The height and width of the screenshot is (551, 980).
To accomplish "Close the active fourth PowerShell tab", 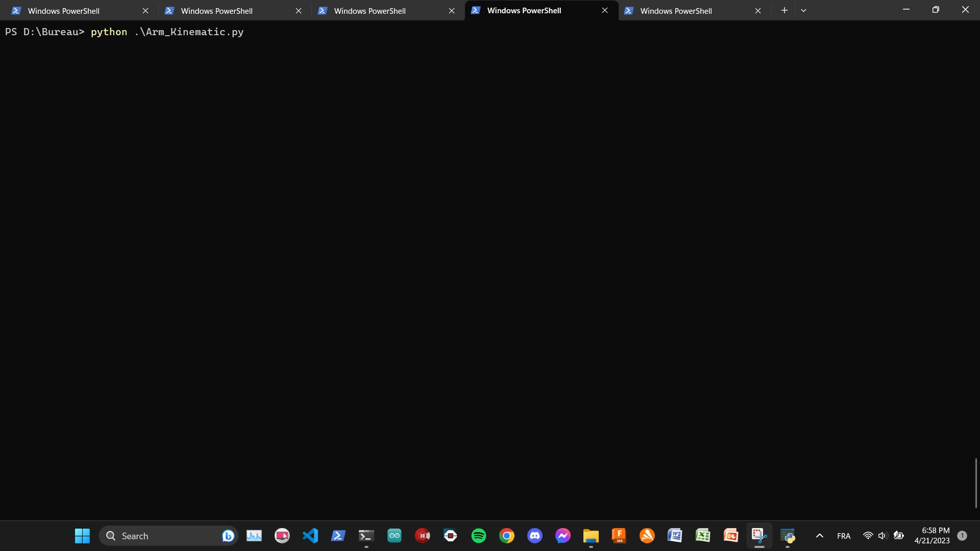I will pyautogui.click(x=605, y=10).
